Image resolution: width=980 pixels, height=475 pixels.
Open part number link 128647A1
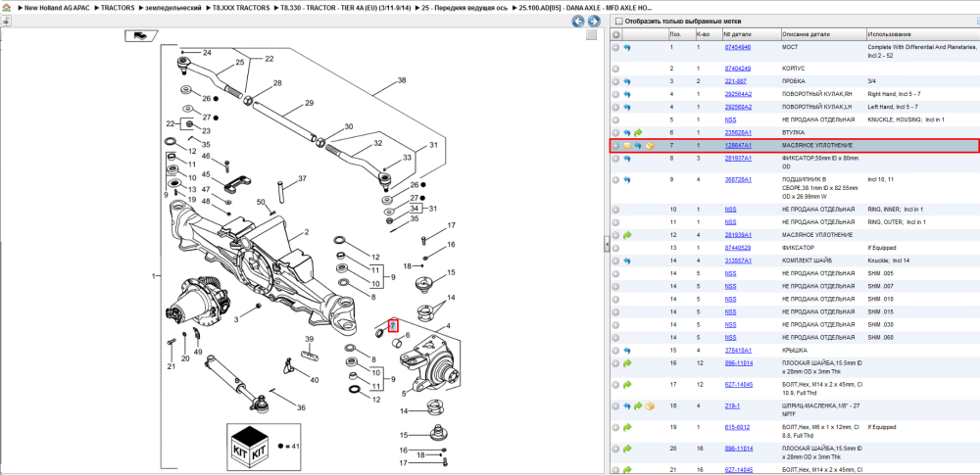(738, 146)
